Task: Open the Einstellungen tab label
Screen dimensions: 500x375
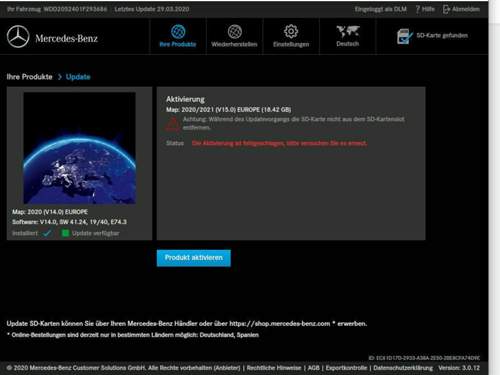Action: [x=291, y=44]
